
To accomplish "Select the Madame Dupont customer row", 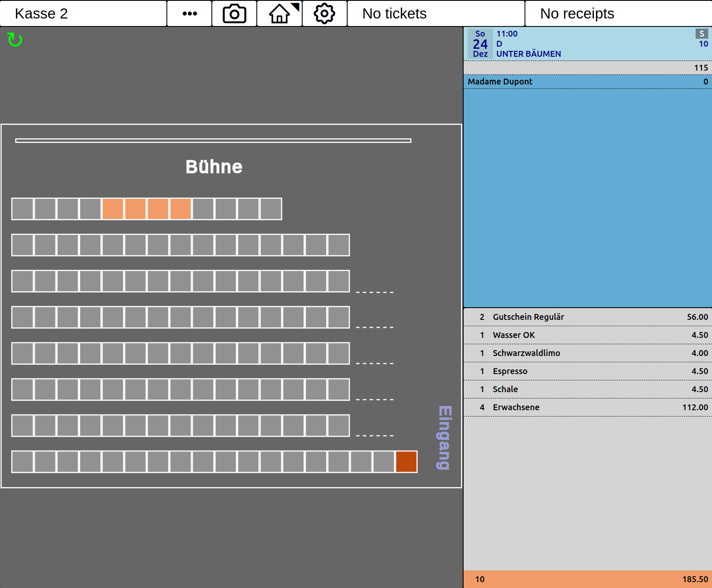I will (x=588, y=82).
